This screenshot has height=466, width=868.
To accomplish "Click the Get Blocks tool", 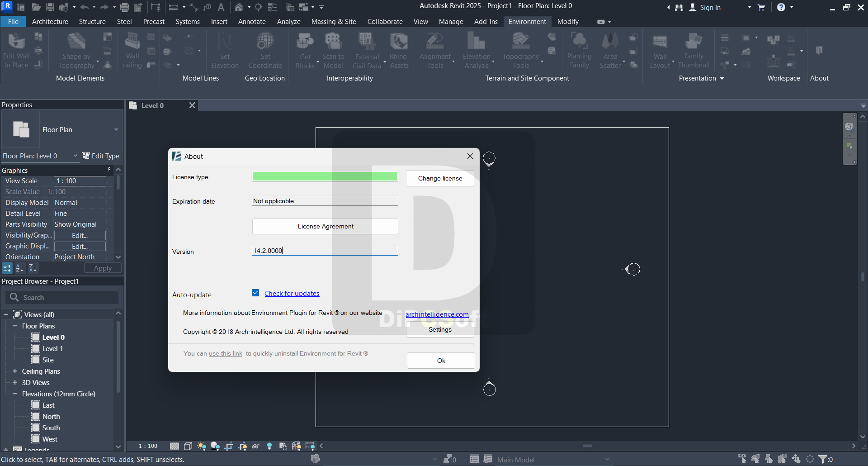I will click(x=305, y=51).
